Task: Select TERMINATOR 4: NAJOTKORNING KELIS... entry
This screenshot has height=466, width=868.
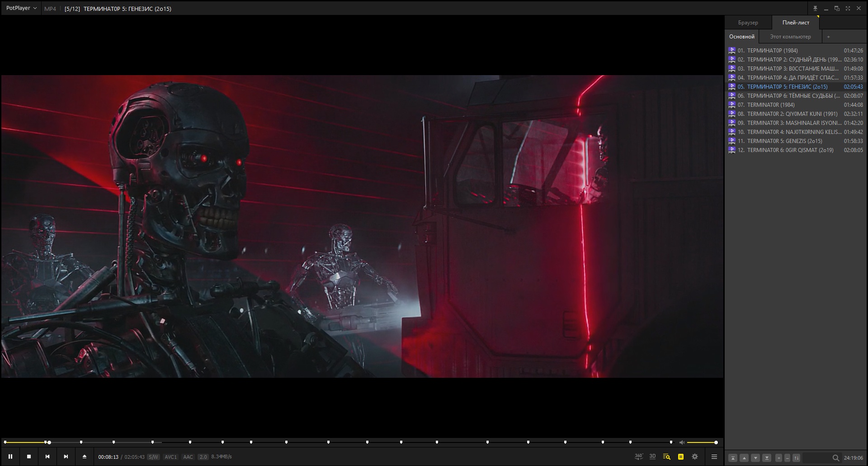Action: point(796,132)
